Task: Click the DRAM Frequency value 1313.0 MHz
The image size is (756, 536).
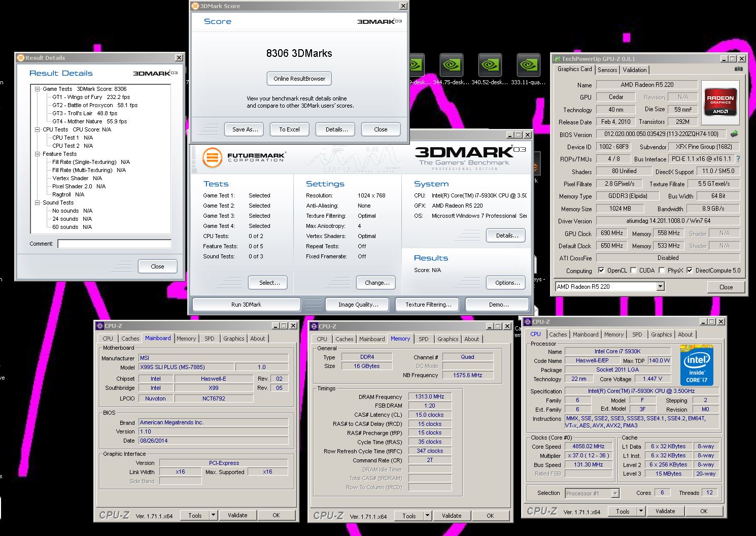Action: tap(430, 397)
